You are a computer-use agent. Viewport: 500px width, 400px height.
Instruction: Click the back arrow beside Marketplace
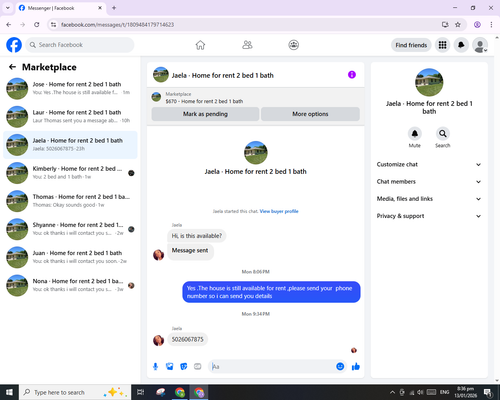click(x=12, y=67)
